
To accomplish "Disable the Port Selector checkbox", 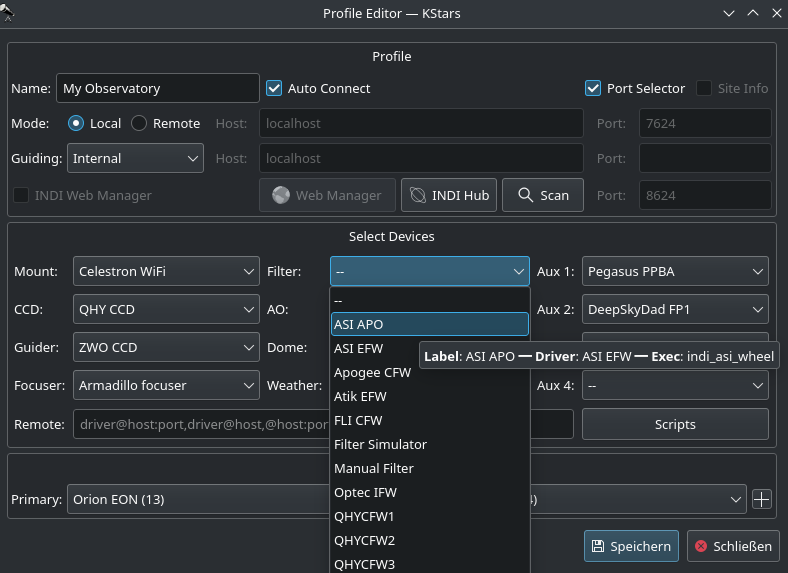I will [593, 88].
